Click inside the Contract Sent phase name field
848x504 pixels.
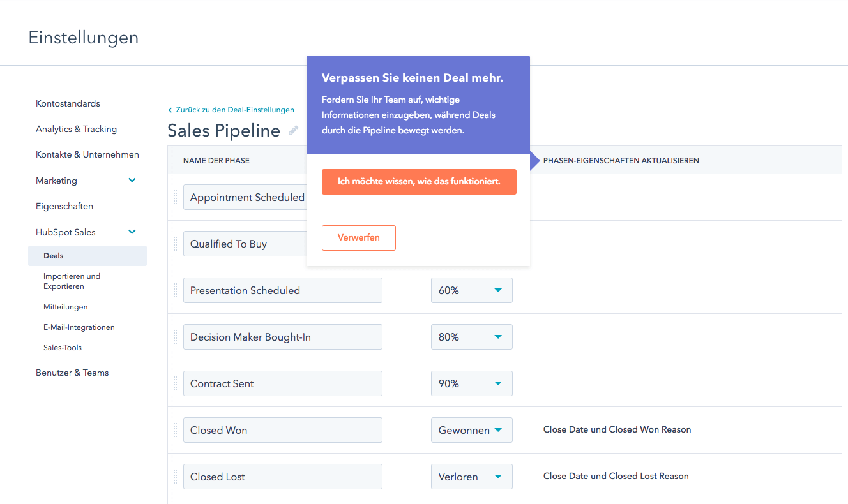coord(282,383)
